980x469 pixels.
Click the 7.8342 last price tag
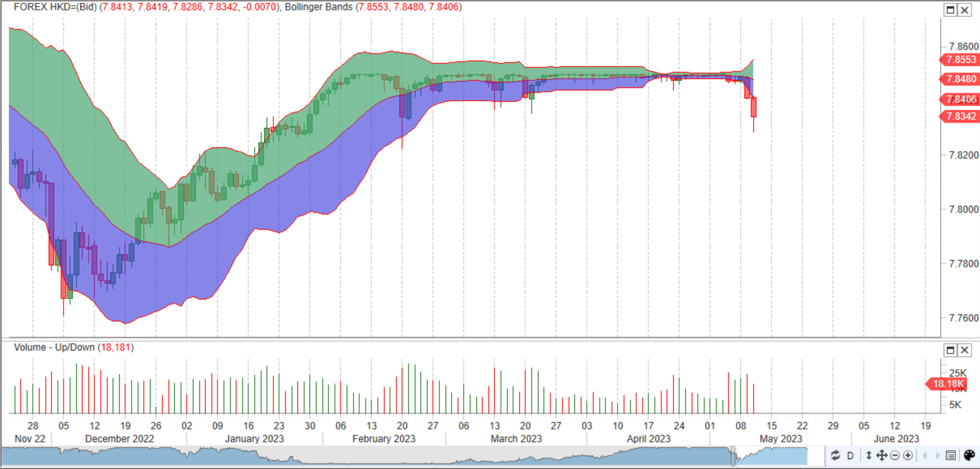click(x=959, y=116)
